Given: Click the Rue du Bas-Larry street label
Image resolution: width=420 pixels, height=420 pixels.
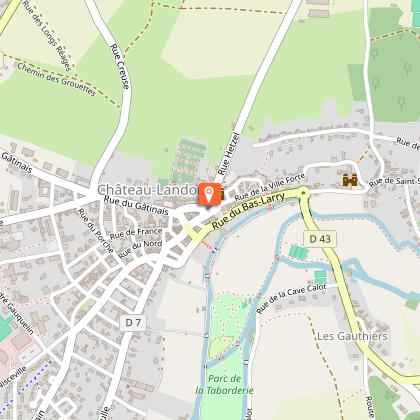Looking at the screenshot, I should click(248, 210).
